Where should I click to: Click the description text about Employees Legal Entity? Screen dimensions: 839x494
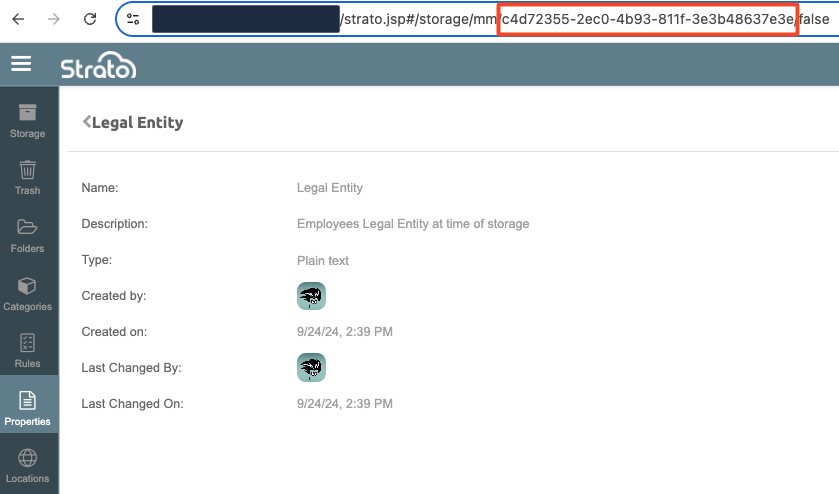413,224
